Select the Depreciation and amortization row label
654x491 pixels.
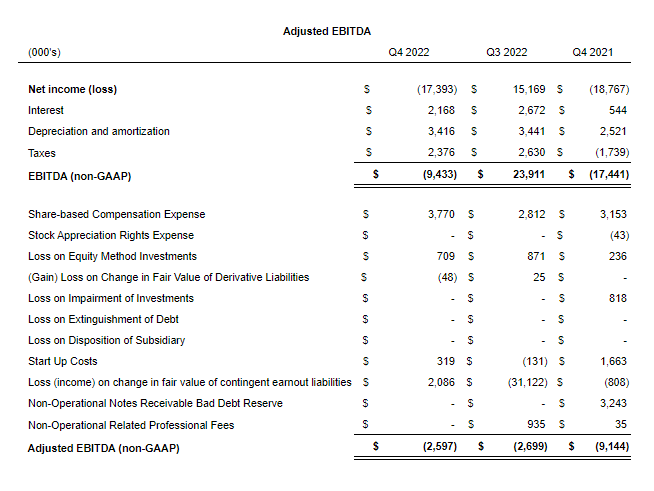(99, 131)
